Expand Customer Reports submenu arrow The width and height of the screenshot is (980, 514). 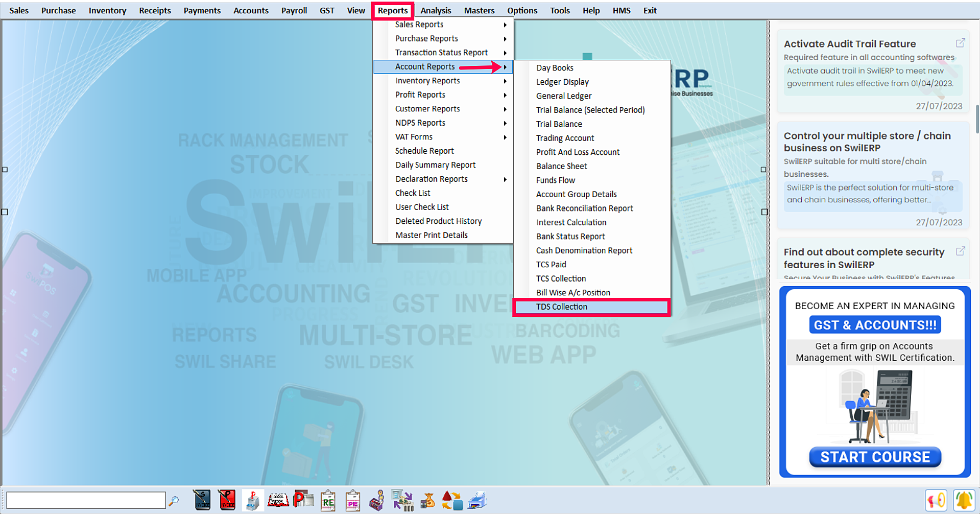pos(505,109)
